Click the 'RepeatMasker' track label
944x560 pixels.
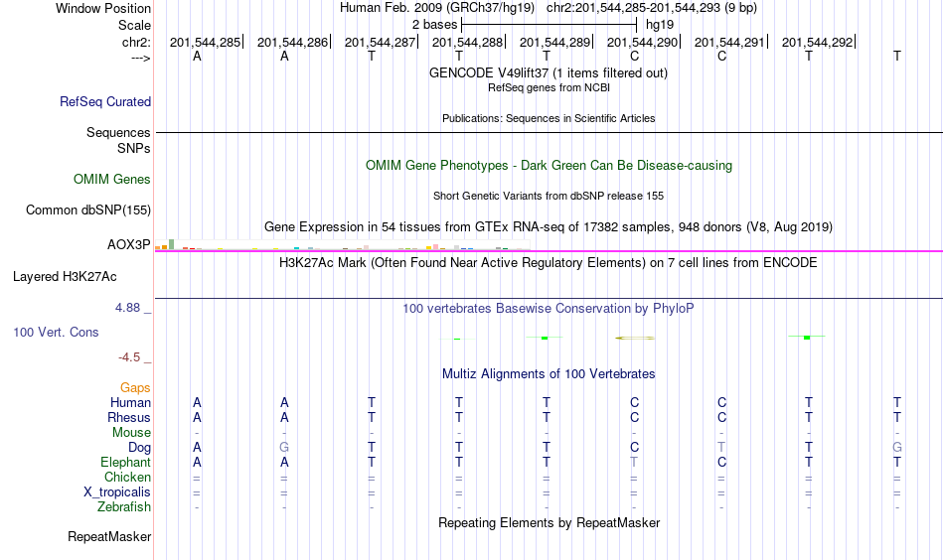coord(109,536)
